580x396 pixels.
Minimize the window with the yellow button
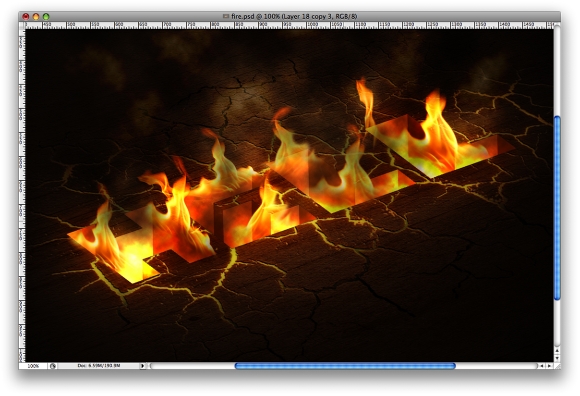[x=36, y=16]
